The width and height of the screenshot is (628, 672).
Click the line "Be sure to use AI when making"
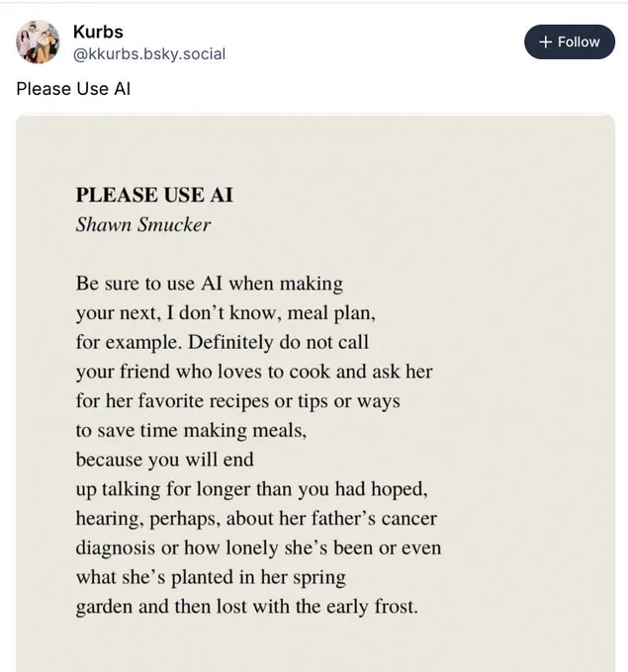point(210,284)
